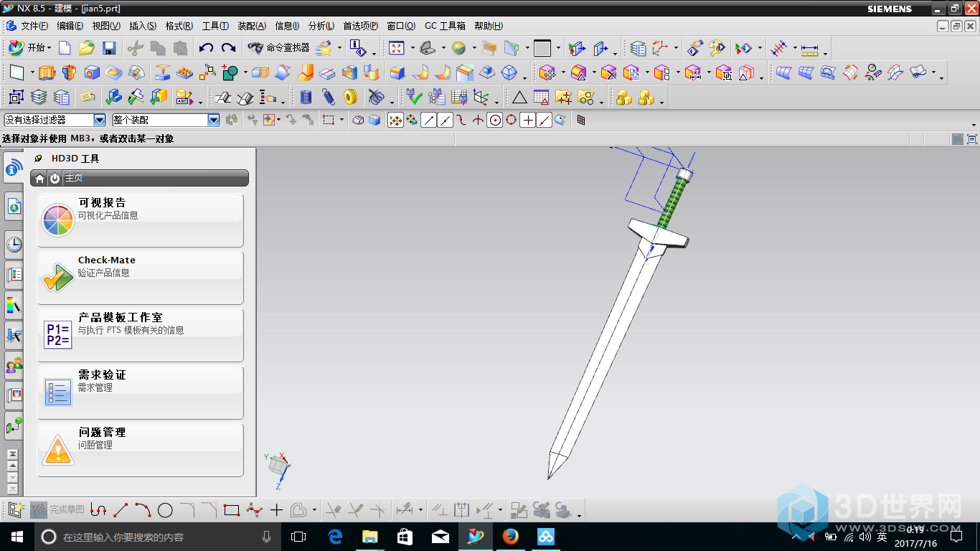Redo the last action

pyautogui.click(x=228, y=48)
